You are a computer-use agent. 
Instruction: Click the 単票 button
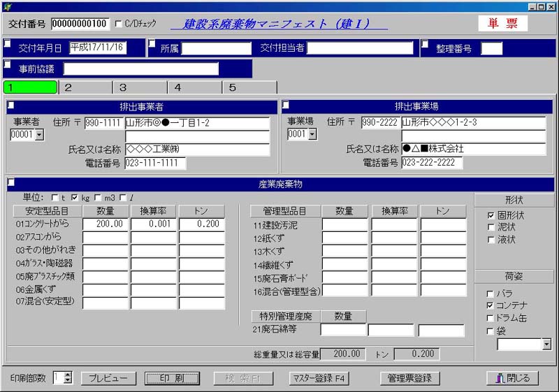click(502, 24)
